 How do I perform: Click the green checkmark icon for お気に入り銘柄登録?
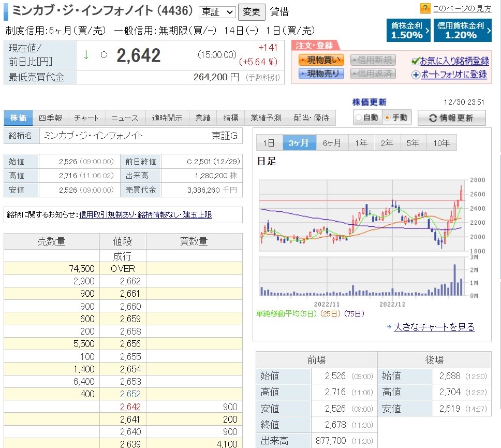[416, 61]
